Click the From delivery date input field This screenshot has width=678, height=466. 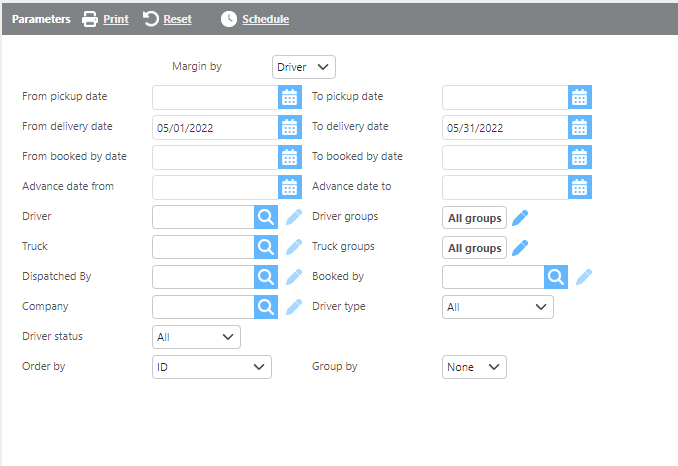point(214,127)
